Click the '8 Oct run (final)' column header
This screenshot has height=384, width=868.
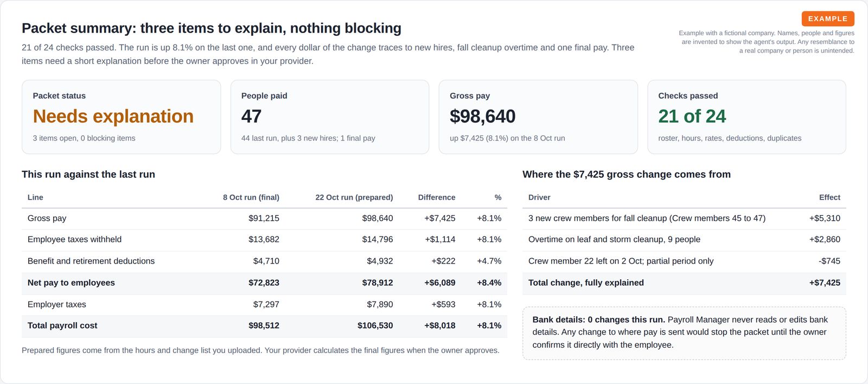point(251,197)
